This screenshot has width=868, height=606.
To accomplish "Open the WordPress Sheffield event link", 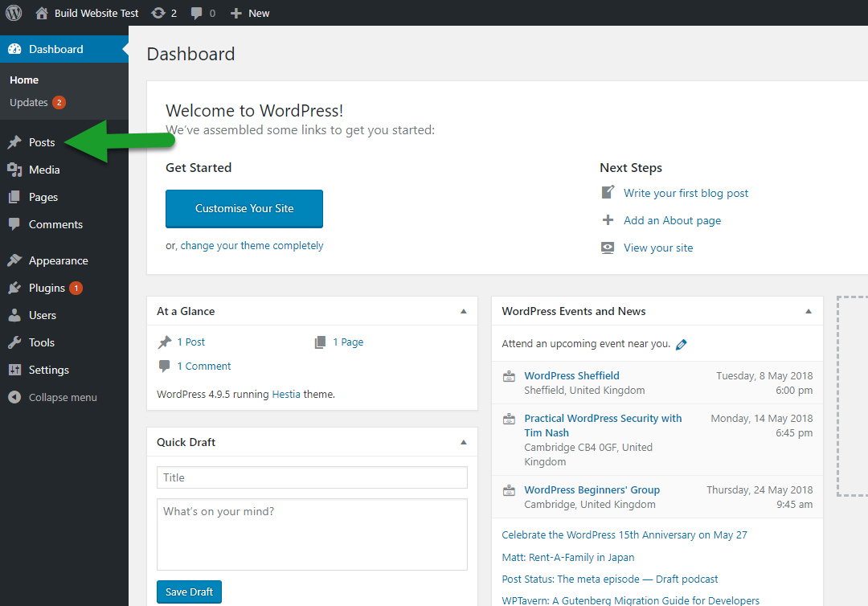I will 572,376.
